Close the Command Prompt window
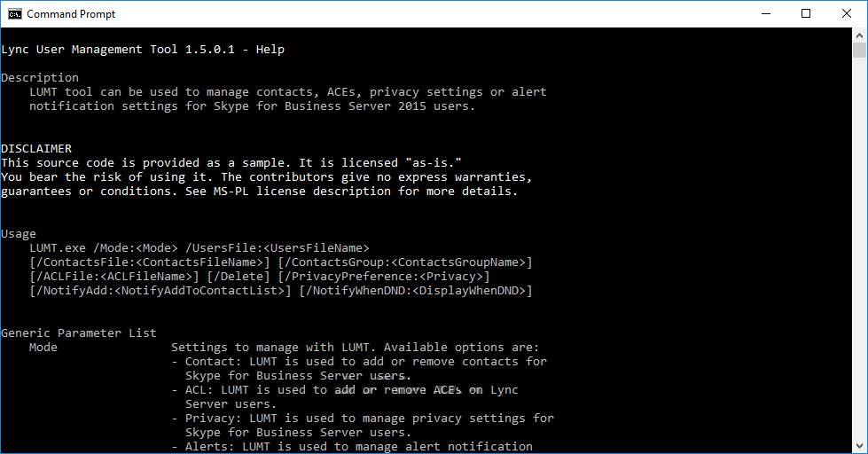 (x=847, y=13)
